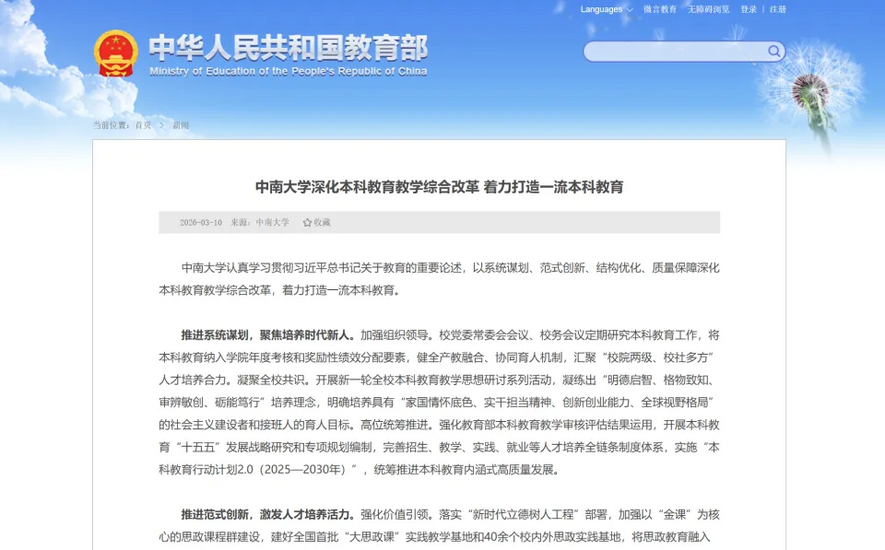Viewport: 885px width, 550px height.
Task: Open the 微言教育 link
Action: [660, 10]
